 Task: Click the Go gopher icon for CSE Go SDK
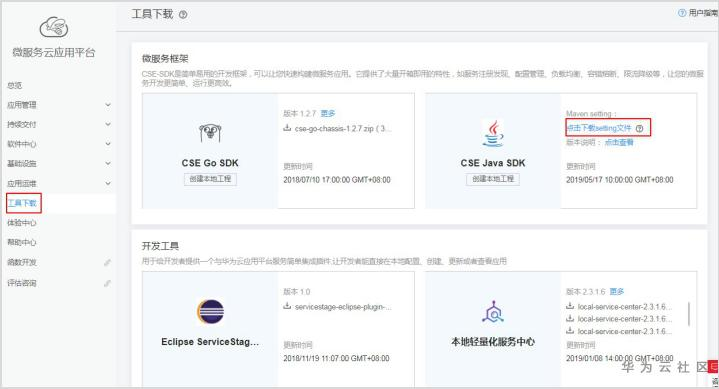coord(210,134)
